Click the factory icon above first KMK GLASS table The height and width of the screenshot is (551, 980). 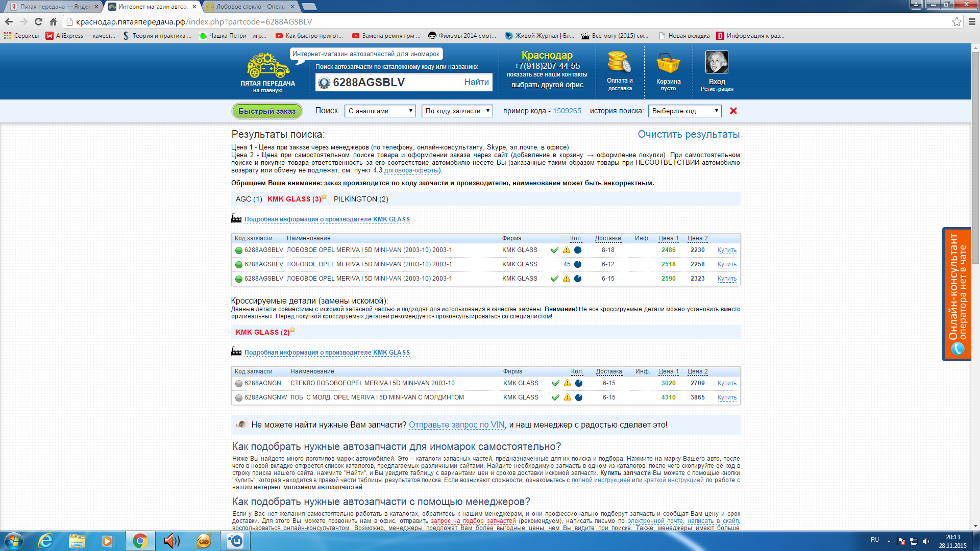[236, 218]
